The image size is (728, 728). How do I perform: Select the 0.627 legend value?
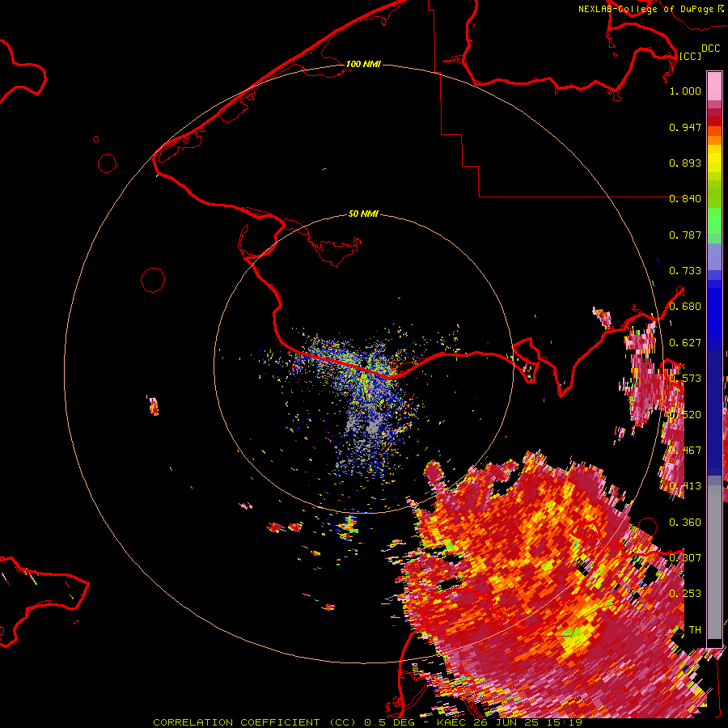685,343
